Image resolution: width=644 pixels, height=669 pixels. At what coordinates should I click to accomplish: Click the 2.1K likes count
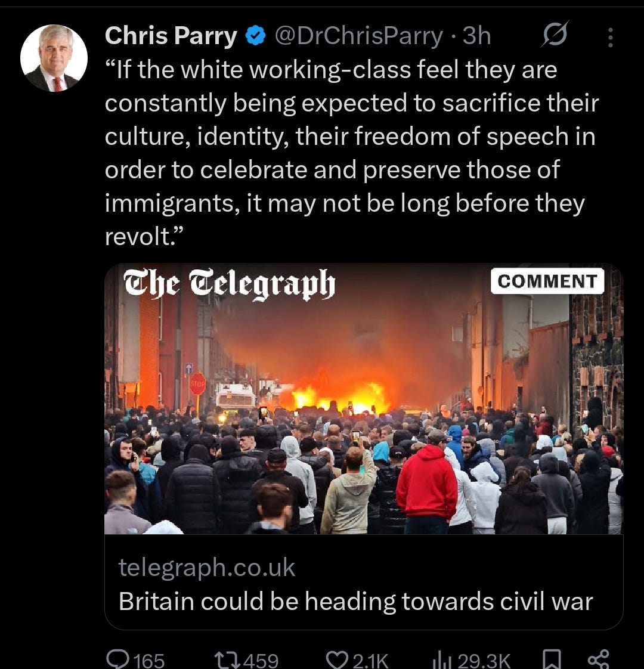370,661
